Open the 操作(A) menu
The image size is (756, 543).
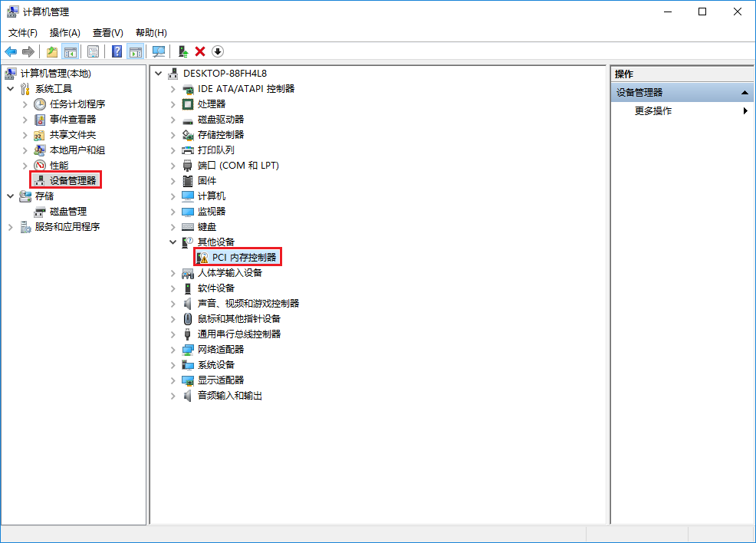click(64, 32)
